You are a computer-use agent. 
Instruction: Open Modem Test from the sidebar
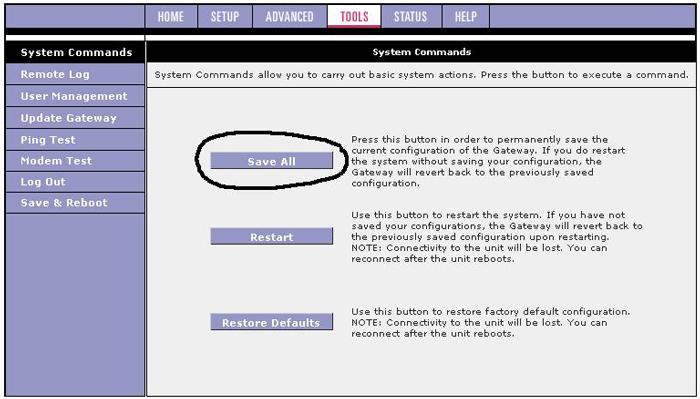(75, 161)
